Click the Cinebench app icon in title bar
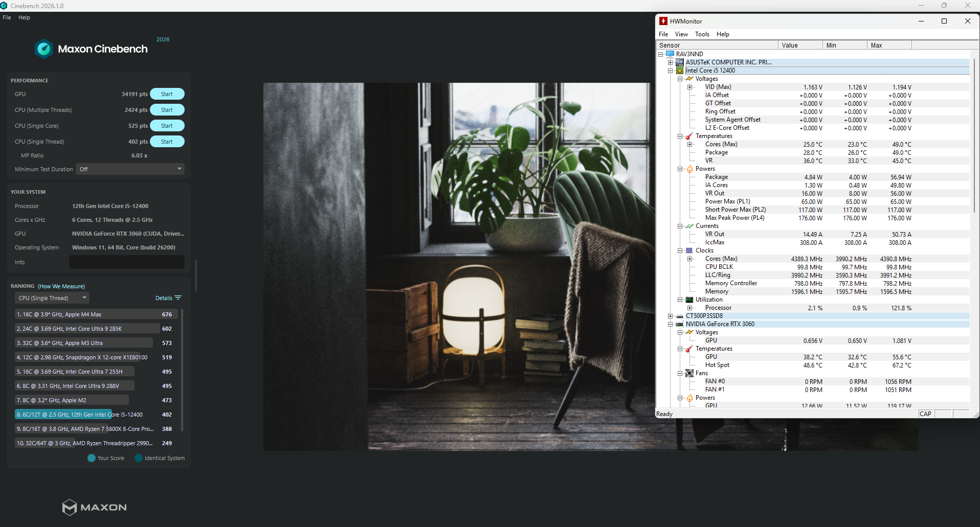Viewport: 980px width, 527px height. point(4,6)
